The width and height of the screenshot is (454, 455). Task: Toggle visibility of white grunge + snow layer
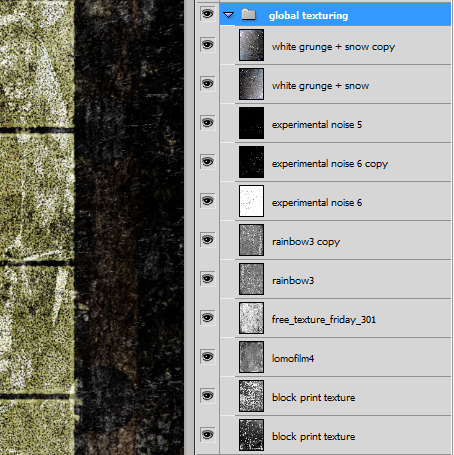tap(208, 84)
